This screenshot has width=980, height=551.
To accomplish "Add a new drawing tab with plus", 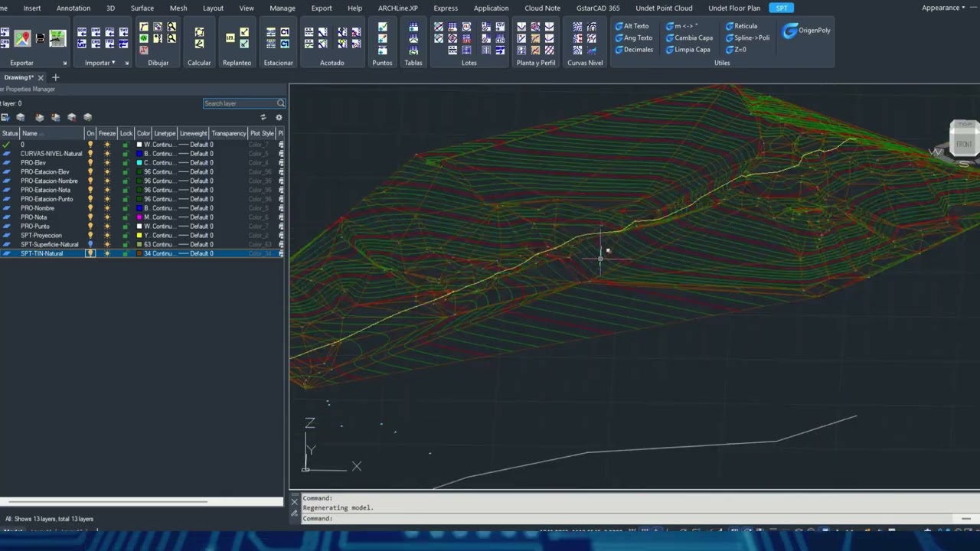I will pyautogui.click(x=55, y=77).
